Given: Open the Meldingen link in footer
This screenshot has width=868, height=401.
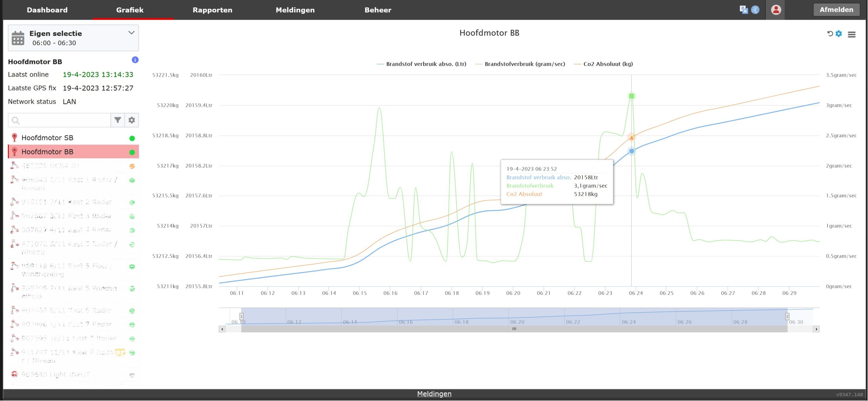Looking at the screenshot, I should (x=434, y=394).
